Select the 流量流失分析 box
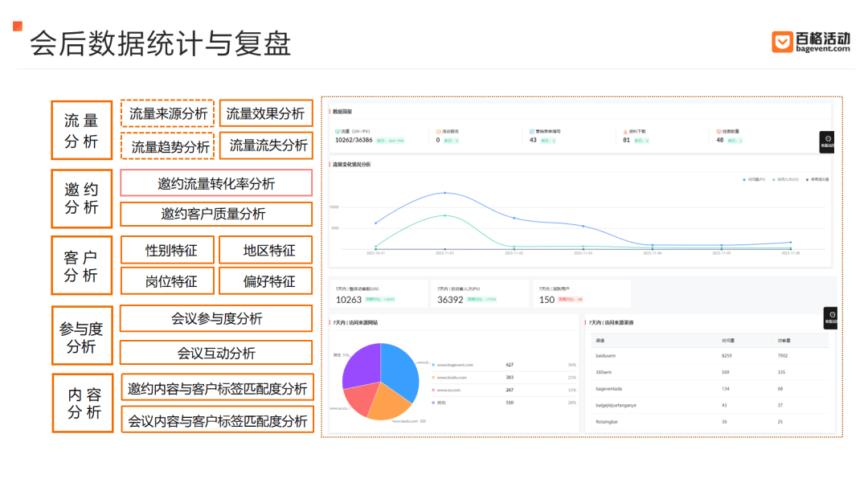Screen dimensions: 868x487 [x=266, y=145]
